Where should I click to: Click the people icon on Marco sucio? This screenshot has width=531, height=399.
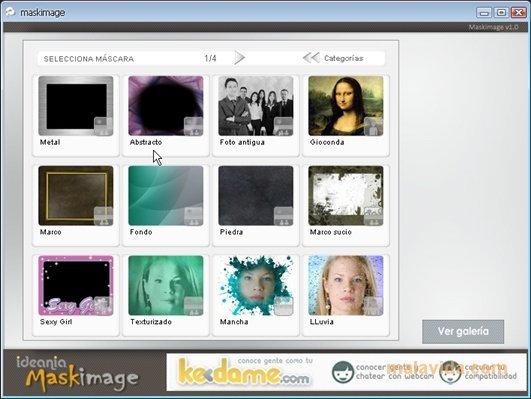(373, 216)
